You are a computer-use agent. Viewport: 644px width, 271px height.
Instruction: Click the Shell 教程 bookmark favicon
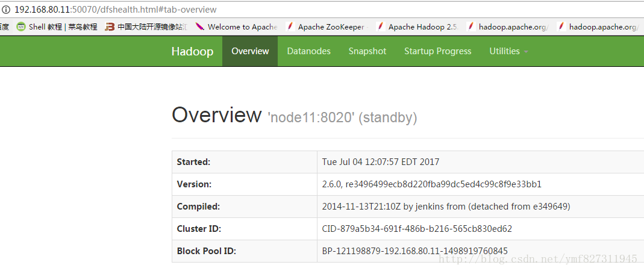[x=21, y=27]
